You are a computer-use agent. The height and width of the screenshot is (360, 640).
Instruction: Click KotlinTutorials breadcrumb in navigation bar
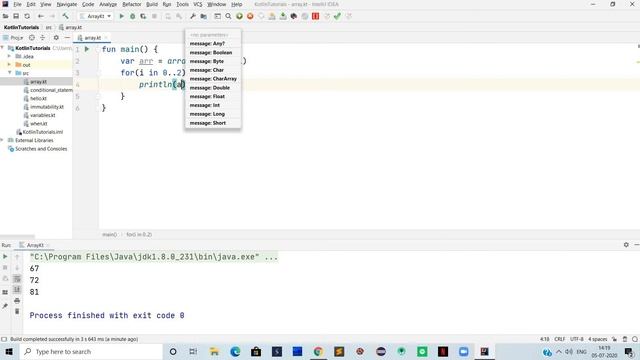(21, 27)
